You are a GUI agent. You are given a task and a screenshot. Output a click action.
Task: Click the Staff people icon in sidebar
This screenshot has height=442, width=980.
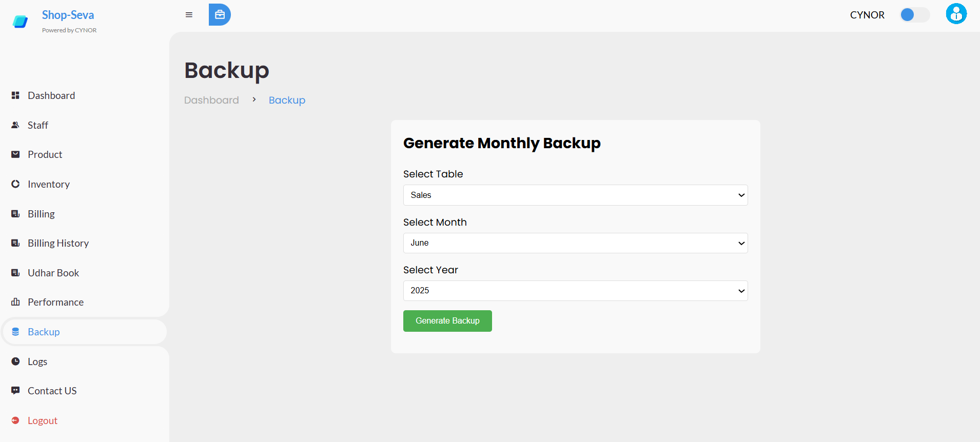15,125
